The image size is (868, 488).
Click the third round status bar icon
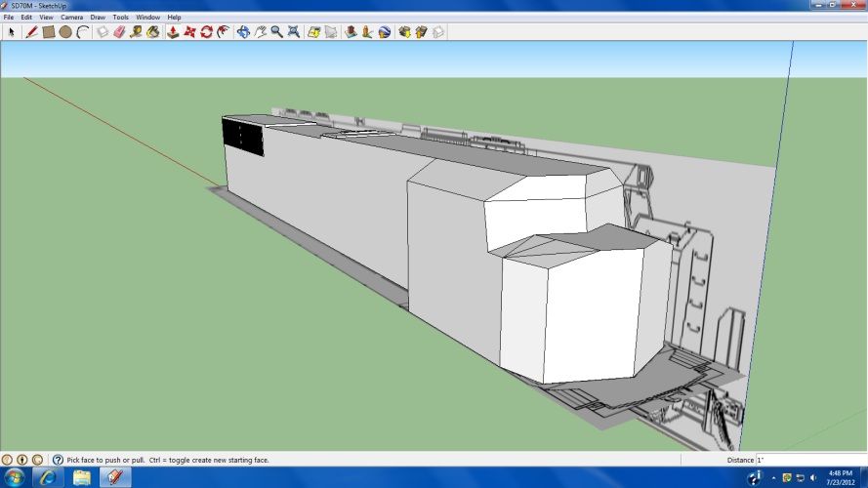tap(37, 460)
